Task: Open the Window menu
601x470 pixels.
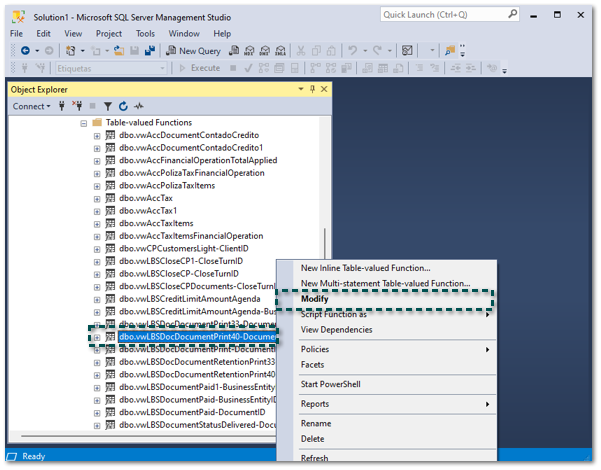Action: (184, 34)
